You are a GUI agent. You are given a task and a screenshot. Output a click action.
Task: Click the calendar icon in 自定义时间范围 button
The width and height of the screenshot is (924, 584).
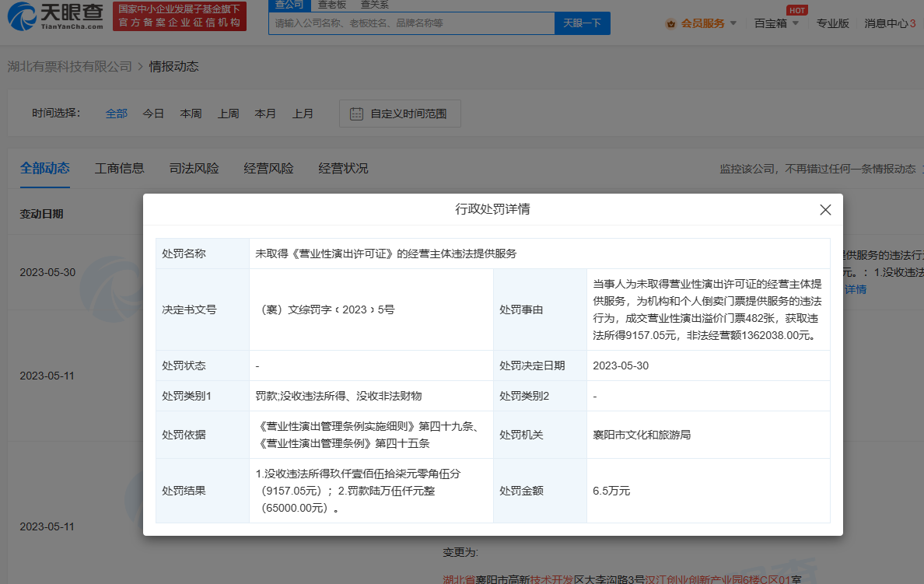tap(356, 114)
